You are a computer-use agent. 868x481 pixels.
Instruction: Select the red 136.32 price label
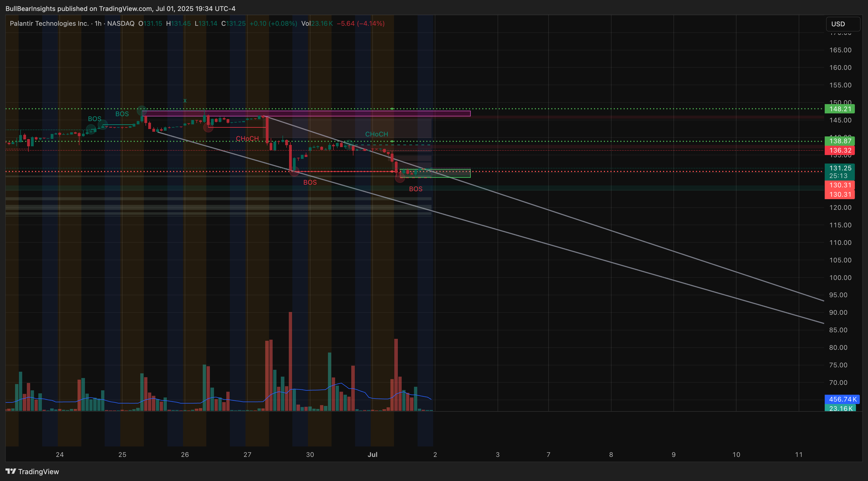pyautogui.click(x=839, y=151)
